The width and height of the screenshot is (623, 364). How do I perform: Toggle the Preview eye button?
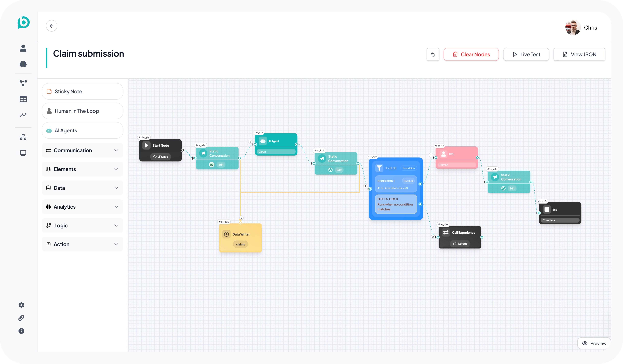(x=594, y=343)
